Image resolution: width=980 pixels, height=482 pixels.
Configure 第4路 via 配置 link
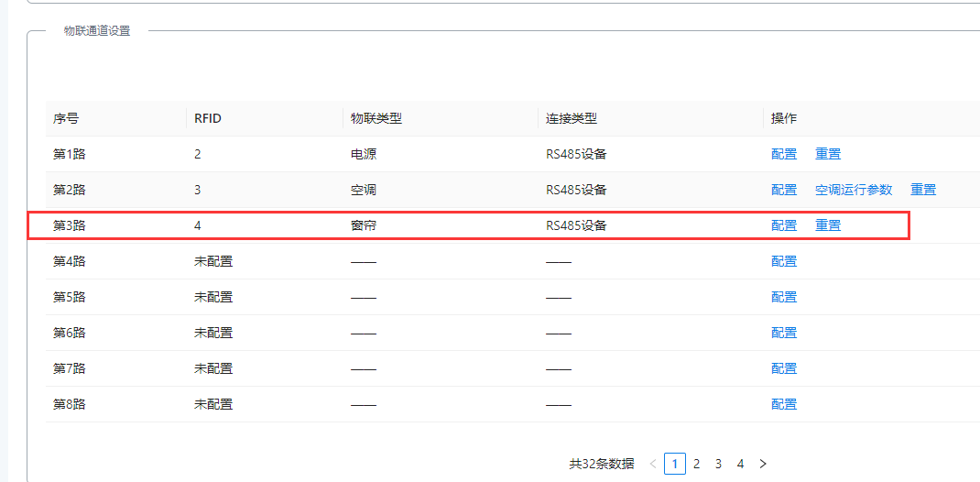(x=784, y=261)
